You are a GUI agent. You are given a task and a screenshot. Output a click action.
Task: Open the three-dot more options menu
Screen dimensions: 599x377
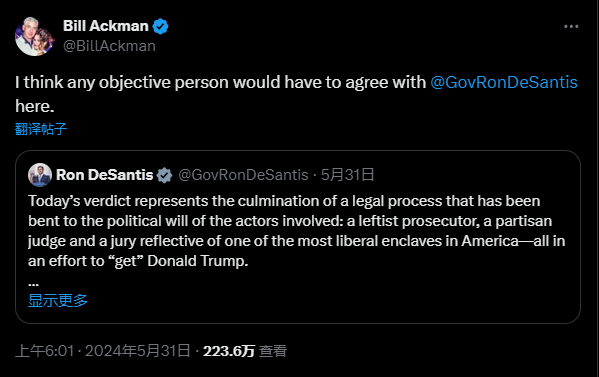[x=571, y=26]
